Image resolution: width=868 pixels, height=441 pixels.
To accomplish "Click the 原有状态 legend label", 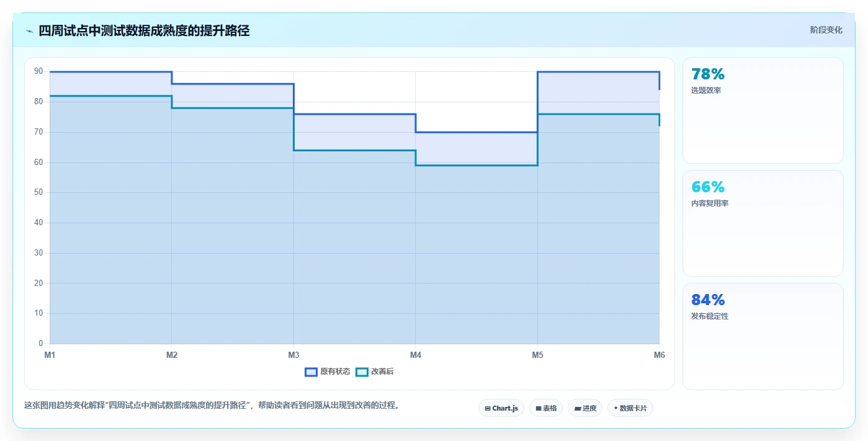I will click(335, 372).
